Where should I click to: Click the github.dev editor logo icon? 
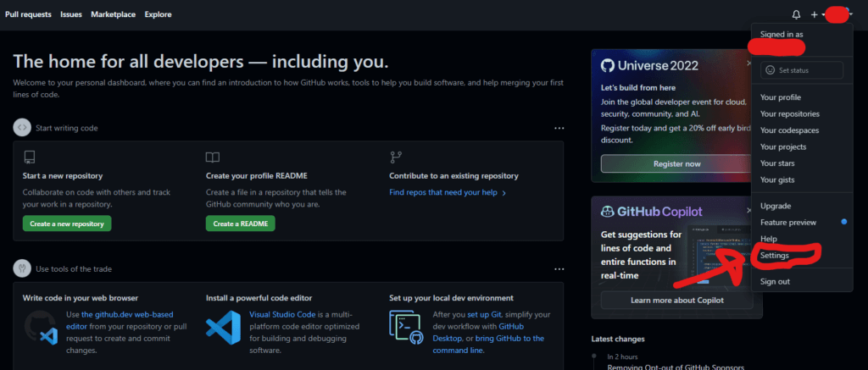click(x=41, y=328)
